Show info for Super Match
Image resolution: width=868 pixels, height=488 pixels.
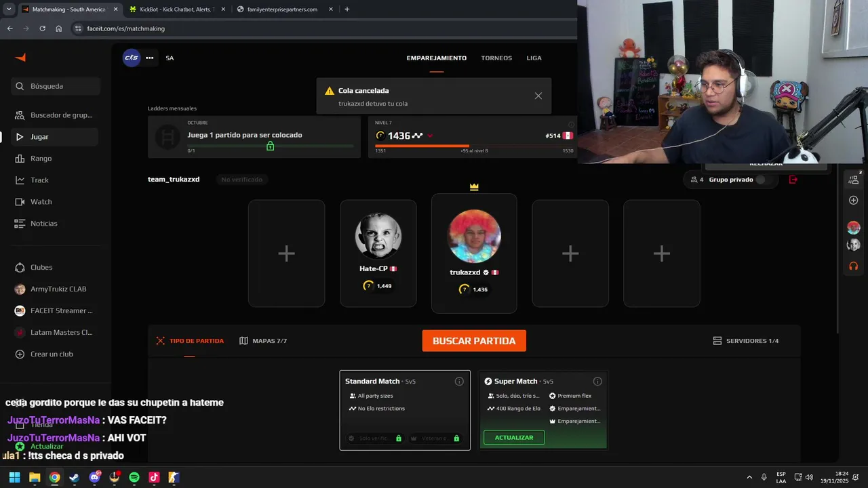(x=597, y=382)
